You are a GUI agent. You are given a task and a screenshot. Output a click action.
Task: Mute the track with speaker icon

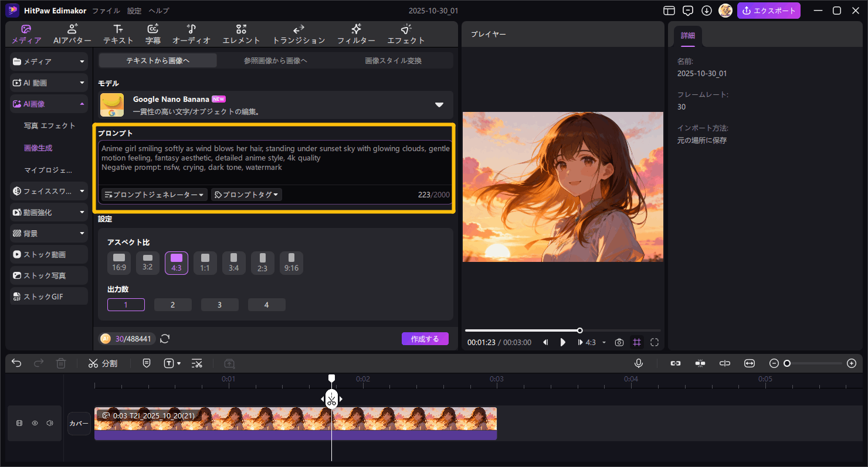click(50, 423)
